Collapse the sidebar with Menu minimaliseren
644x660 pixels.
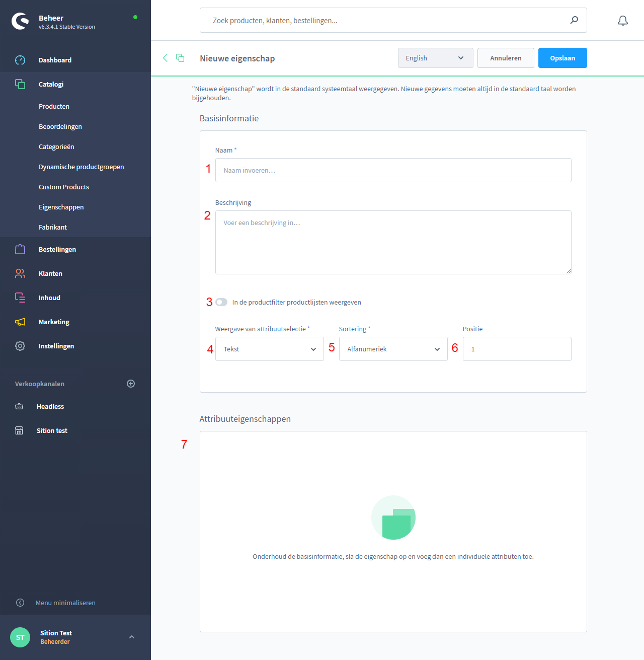click(65, 603)
